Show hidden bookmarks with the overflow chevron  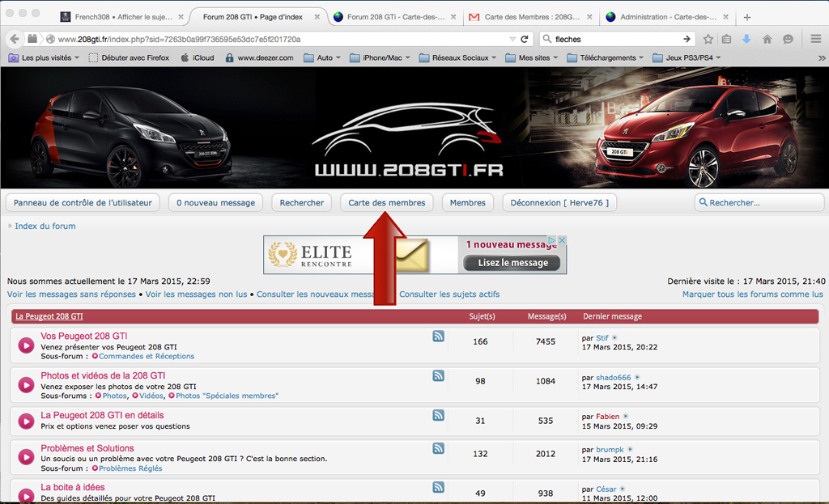tap(822, 57)
